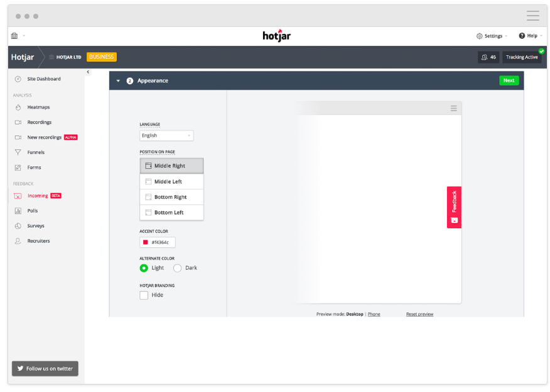
Task: Open the Help dropdown menu
Action: click(x=531, y=36)
